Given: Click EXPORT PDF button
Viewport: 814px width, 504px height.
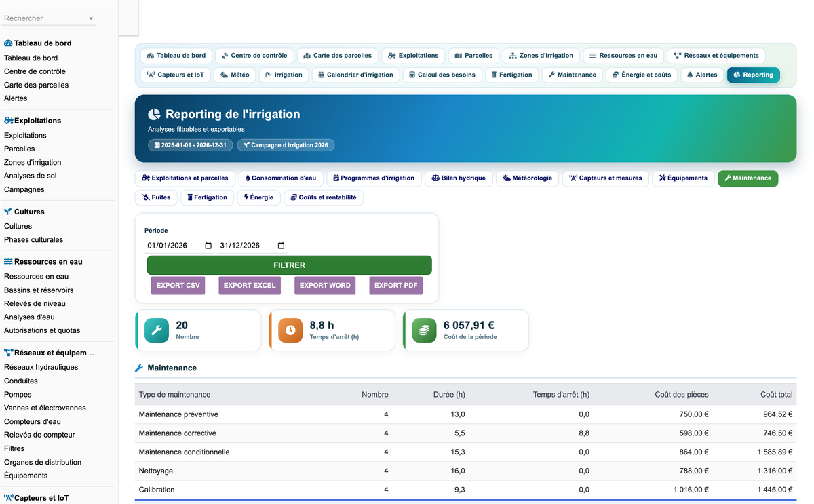Looking at the screenshot, I should click(x=396, y=286).
